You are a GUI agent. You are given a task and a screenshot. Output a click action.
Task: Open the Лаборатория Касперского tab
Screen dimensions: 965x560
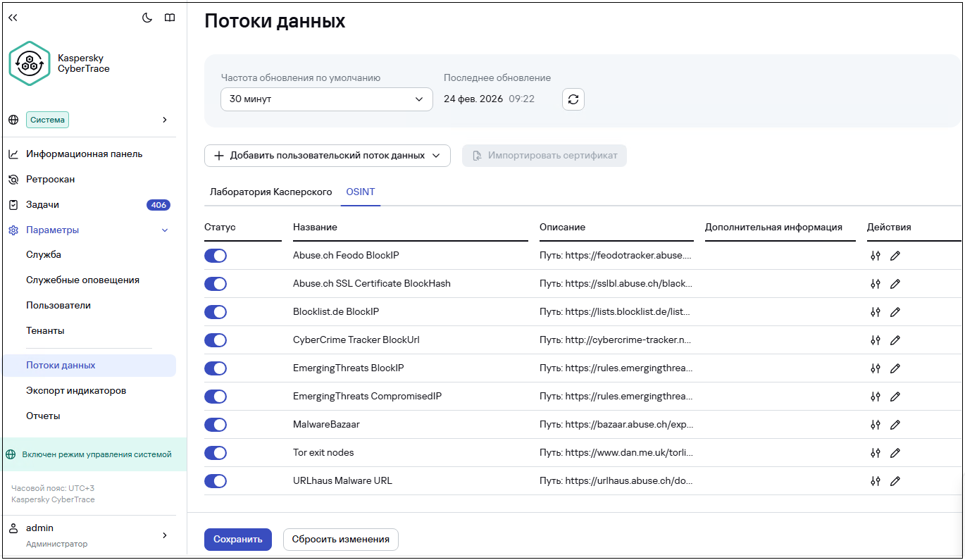(270, 192)
